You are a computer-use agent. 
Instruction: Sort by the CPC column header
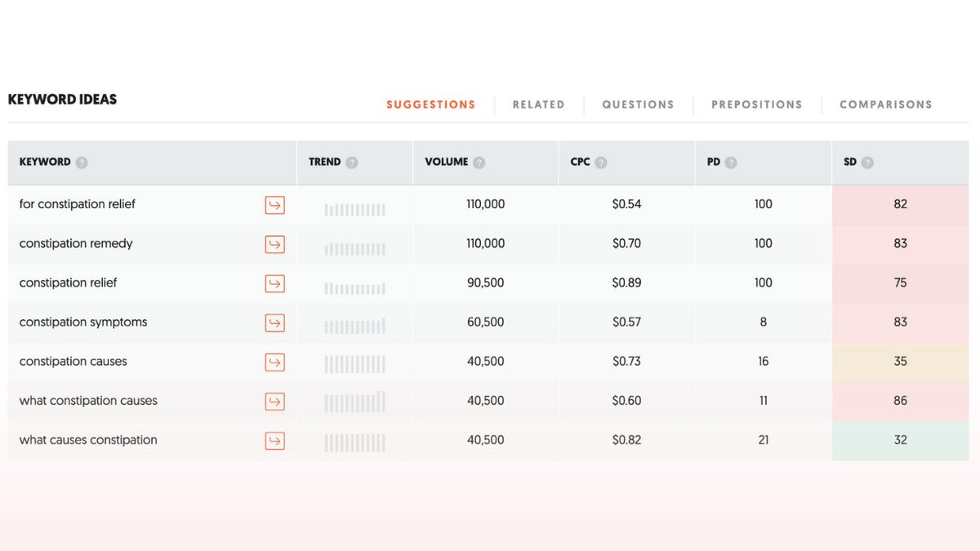pyautogui.click(x=581, y=162)
